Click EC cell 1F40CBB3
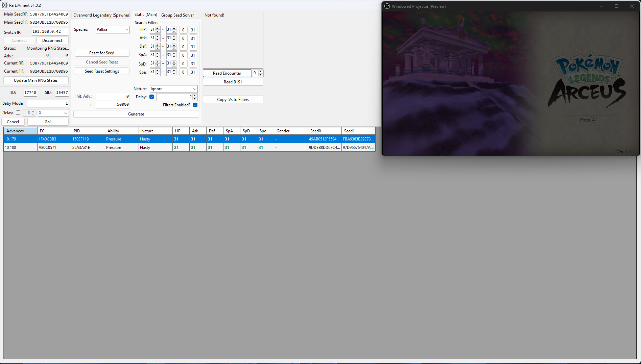The height and width of the screenshot is (364, 641). click(x=54, y=139)
